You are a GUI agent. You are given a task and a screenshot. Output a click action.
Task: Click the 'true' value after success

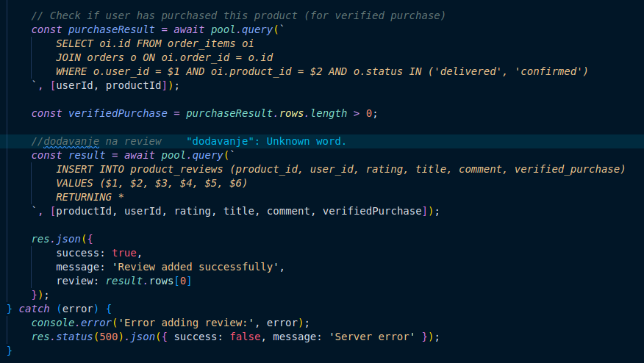[x=125, y=253]
